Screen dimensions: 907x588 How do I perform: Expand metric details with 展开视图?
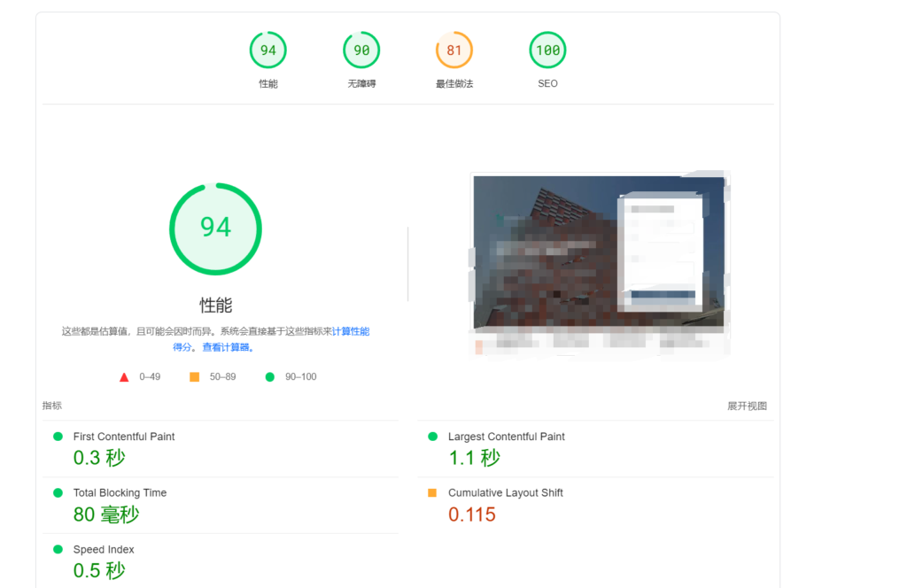pos(747,406)
